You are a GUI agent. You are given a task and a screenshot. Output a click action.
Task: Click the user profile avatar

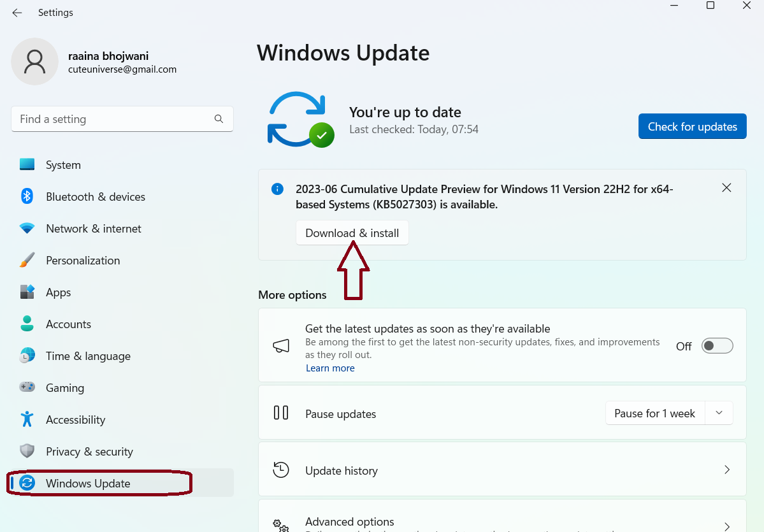coord(34,62)
